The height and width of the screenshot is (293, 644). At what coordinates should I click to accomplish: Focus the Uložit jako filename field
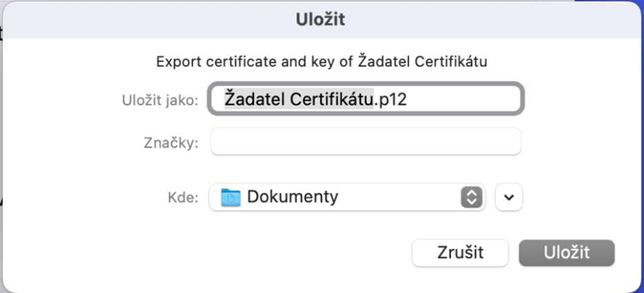click(366, 99)
